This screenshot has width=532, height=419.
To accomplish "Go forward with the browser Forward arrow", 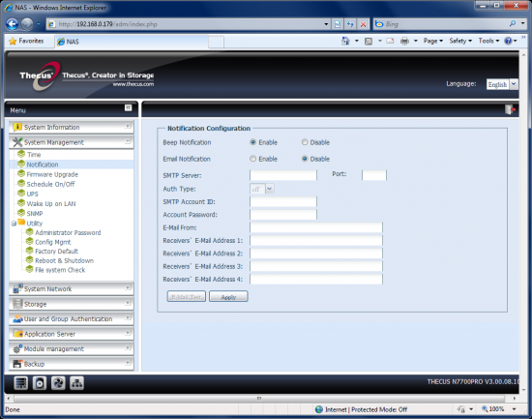I will pyautogui.click(x=27, y=24).
